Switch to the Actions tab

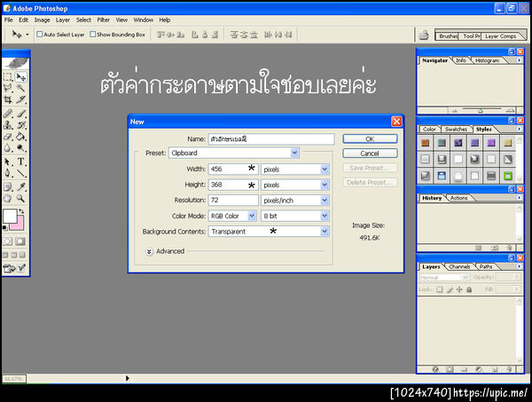(x=458, y=198)
